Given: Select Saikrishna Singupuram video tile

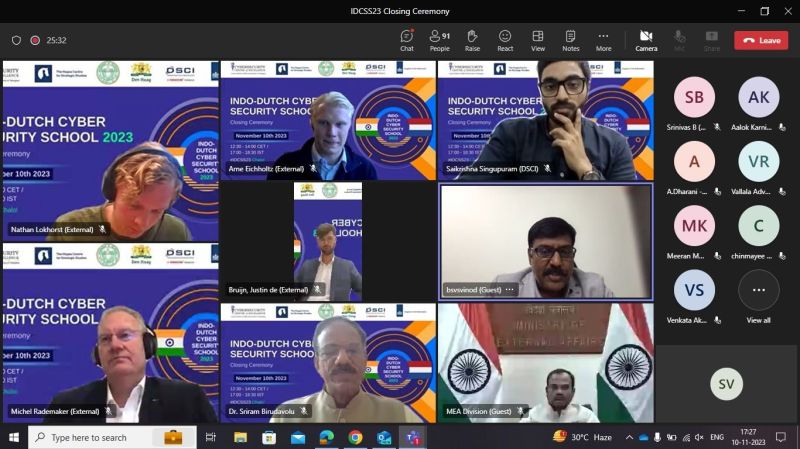Looking at the screenshot, I should 545,120.
